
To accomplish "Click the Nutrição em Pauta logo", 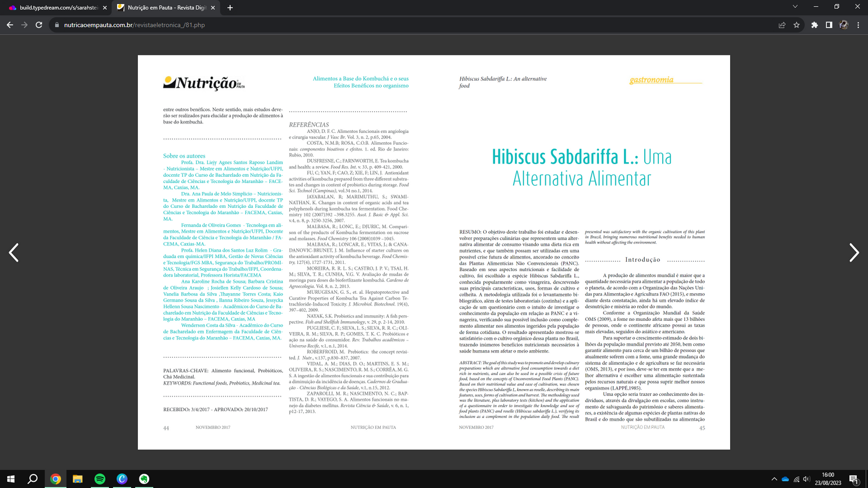I will point(204,83).
